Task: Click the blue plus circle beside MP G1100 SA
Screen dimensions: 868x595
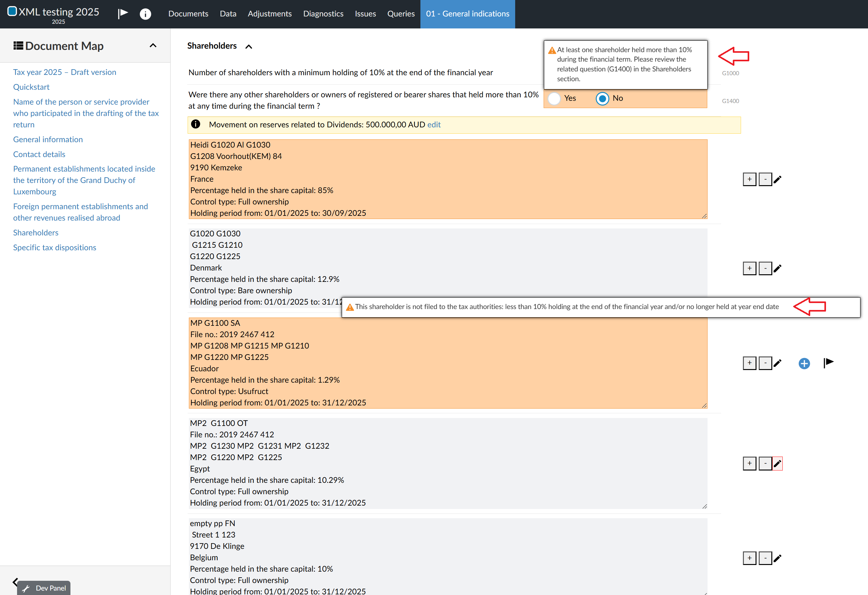Action: click(x=804, y=363)
